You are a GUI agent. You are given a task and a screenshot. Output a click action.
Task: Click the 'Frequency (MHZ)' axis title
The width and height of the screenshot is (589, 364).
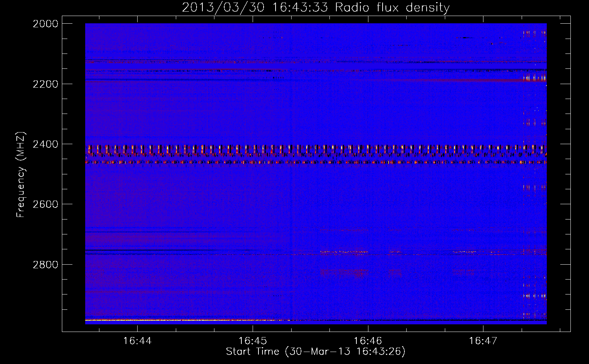[x=21, y=175]
